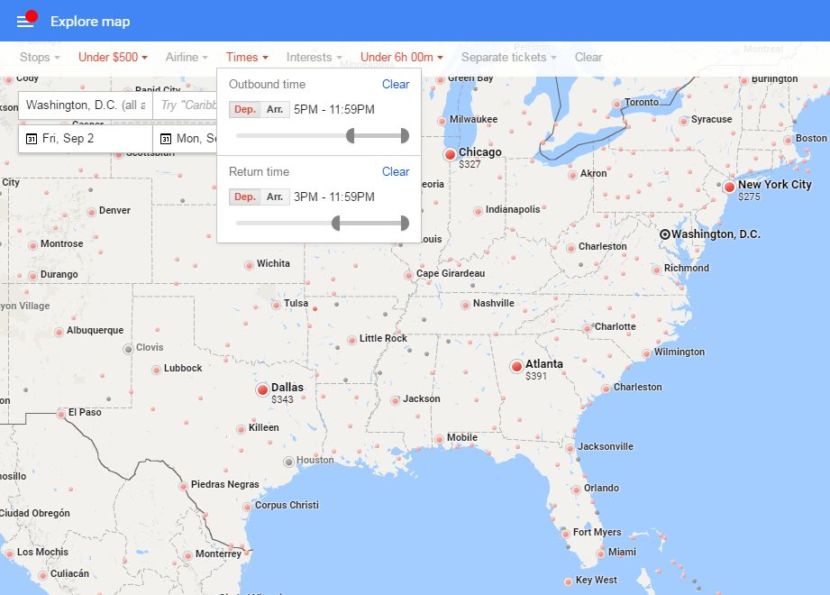Open the Stops filter dropdown
The image size is (830, 595).
point(40,57)
